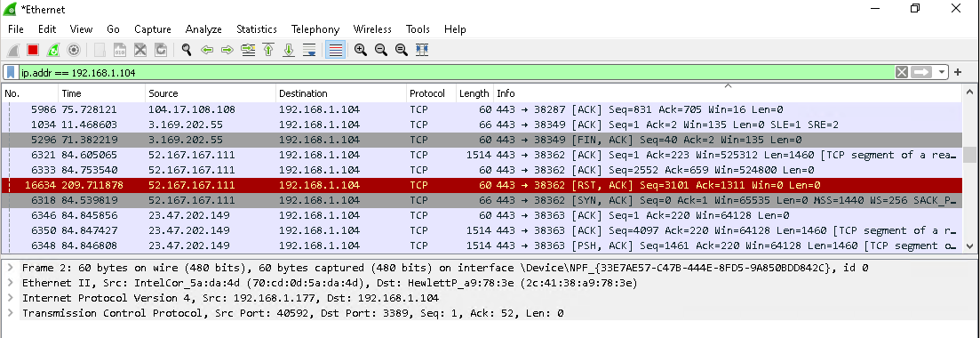Jump to the first packet
This screenshot has height=338, width=980.
point(268,50)
